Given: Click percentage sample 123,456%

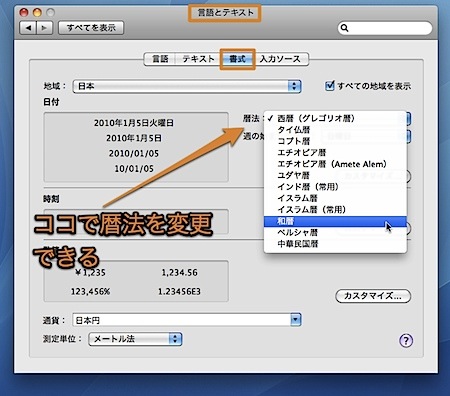Looking at the screenshot, I should 90,292.
